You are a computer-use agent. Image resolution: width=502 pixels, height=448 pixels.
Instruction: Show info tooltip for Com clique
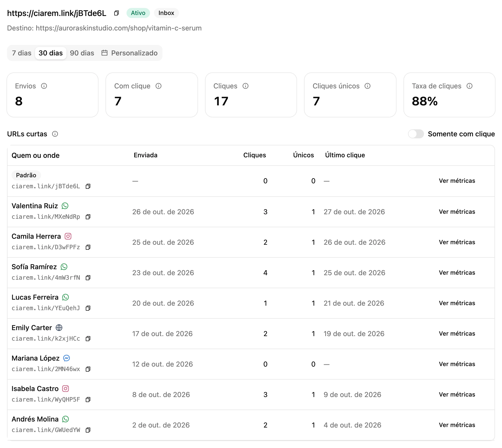coord(158,86)
